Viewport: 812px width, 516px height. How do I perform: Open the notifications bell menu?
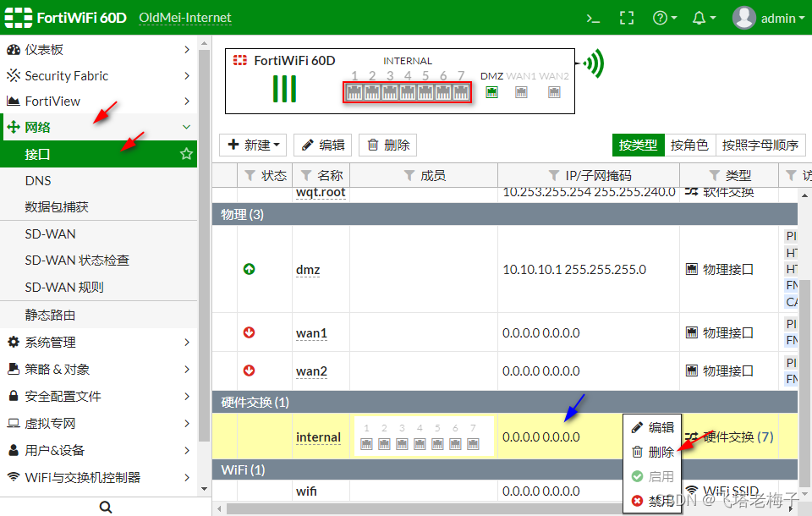pos(704,18)
